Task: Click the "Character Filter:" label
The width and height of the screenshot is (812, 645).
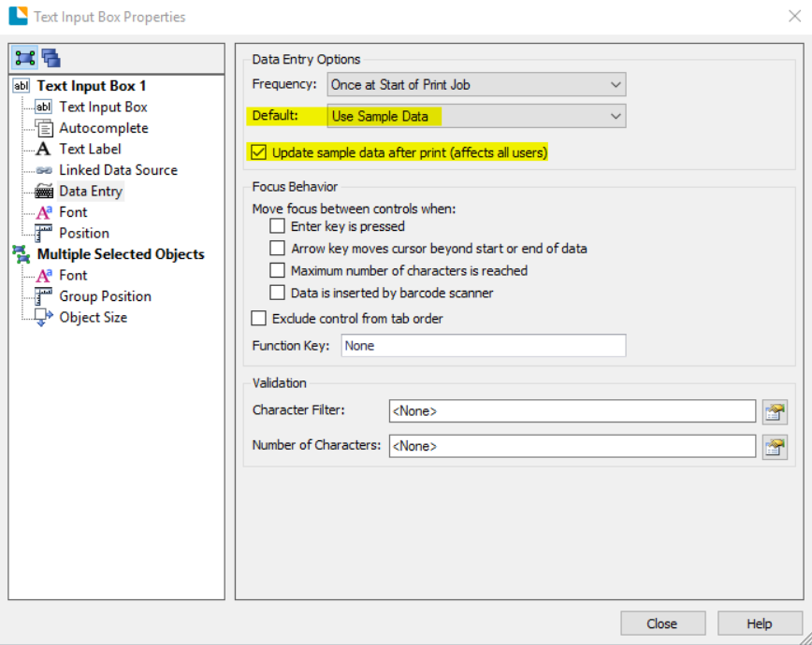Action: point(298,410)
